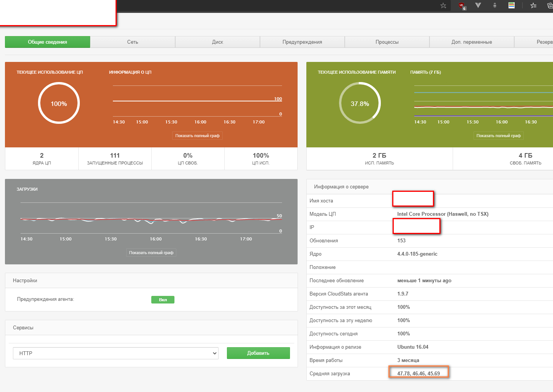Open the HTTP services dropdown
553x392 pixels.
(x=116, y=353)
